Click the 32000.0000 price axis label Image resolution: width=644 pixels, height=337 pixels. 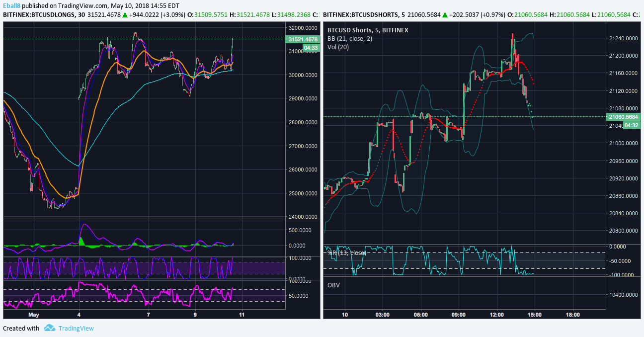[x=302, y=28]
